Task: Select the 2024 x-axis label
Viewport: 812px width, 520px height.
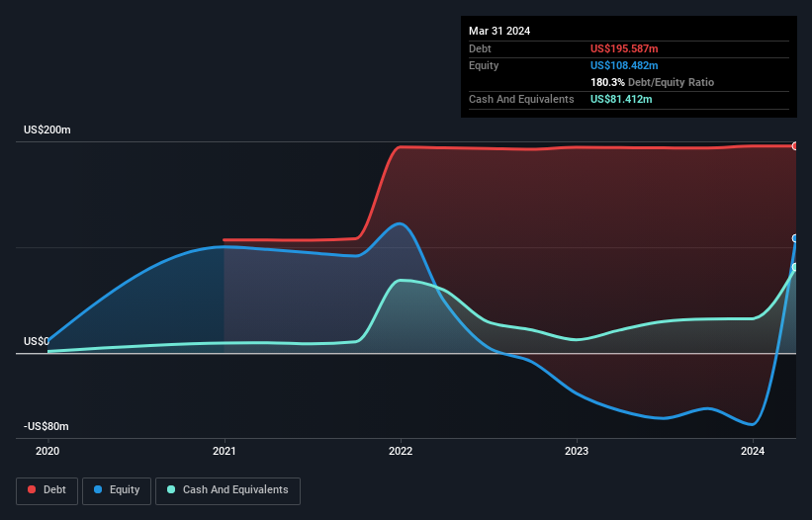Action: click(x=753, y=451)
